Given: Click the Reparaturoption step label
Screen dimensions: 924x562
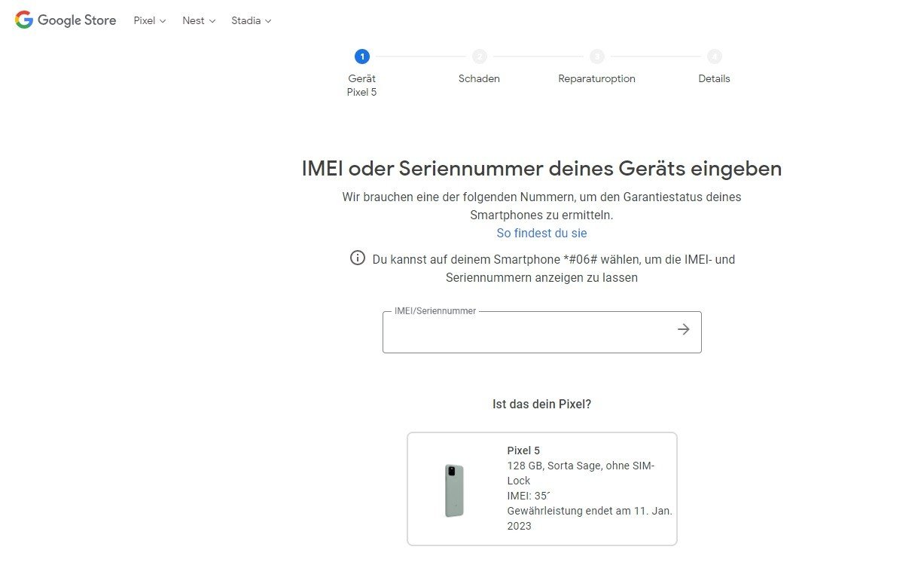Looking at the screenshot, I should [x=597, y=78].
